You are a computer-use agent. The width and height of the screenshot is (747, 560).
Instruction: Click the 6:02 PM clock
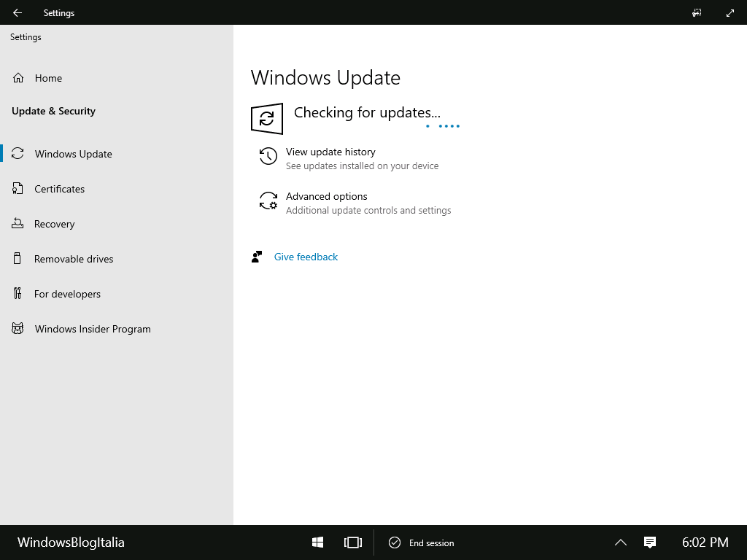705,542
